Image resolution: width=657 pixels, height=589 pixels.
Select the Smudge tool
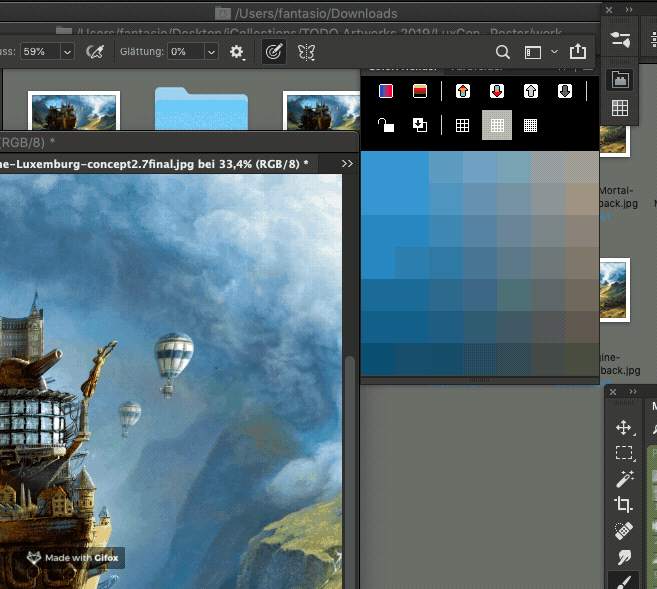pyautogui.click(x=623, y=557)
